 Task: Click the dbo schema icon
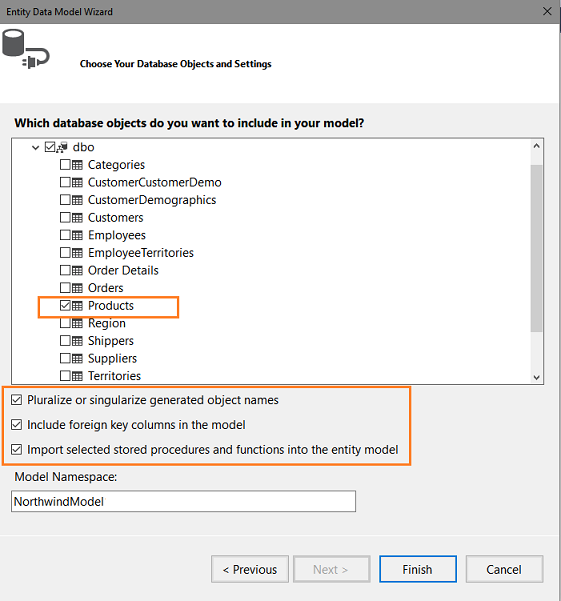(x=62, y=147)
